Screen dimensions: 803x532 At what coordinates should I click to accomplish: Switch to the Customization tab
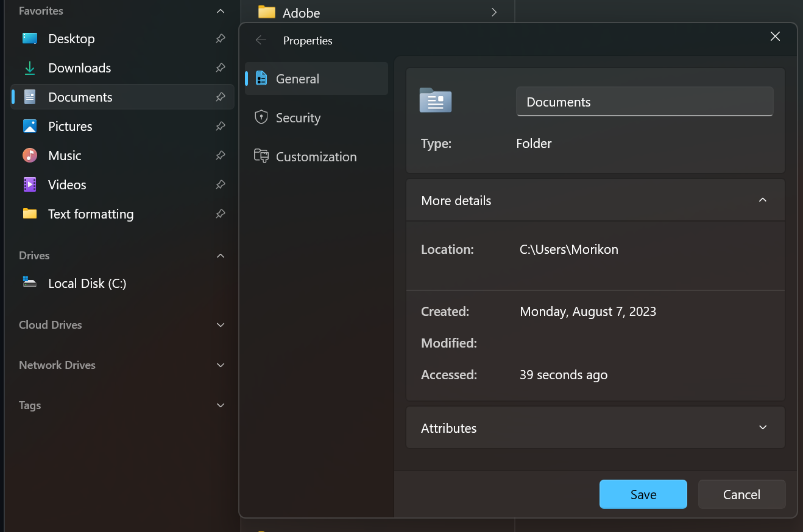tap(316, 156)
